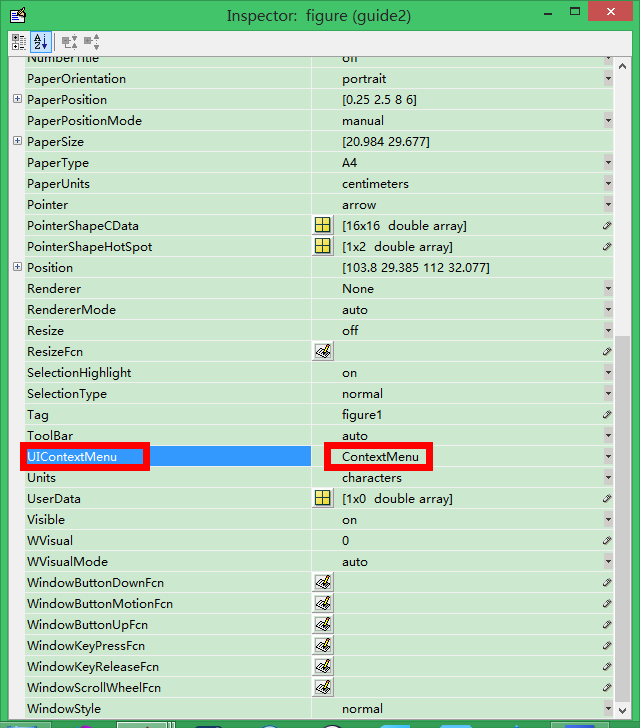The width and height of the screenshot is (640, 728).
Task: Open SelectionHighlight dropdown arrow
Action: (x=608, y=372)
